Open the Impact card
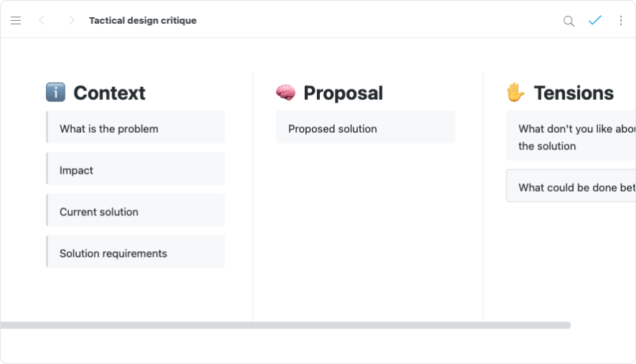 point(136,171)
